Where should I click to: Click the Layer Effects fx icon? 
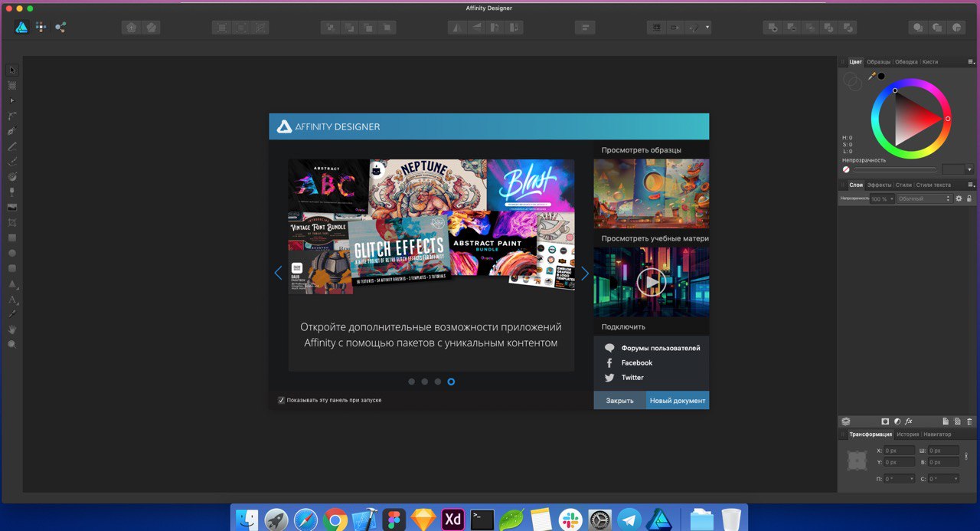(x=909, y=421)
